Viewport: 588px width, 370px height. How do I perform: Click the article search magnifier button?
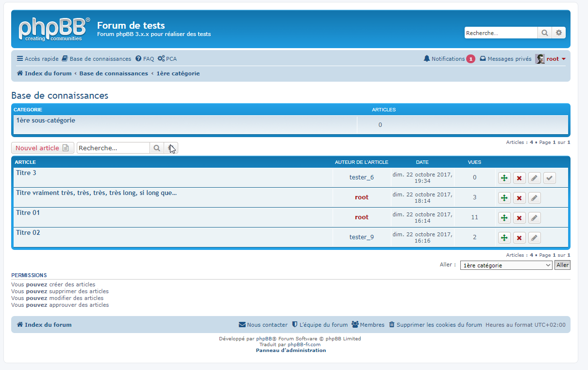click(x=156, y=148)
